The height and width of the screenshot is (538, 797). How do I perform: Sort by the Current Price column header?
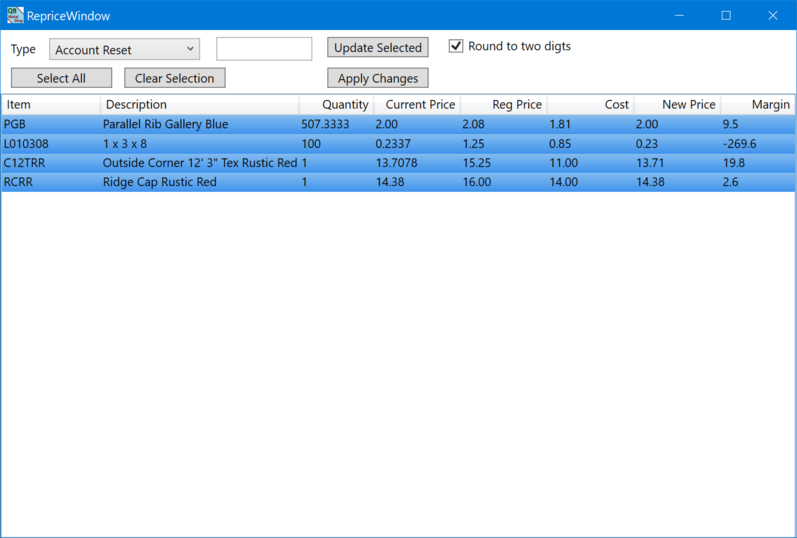coord(416,104)
